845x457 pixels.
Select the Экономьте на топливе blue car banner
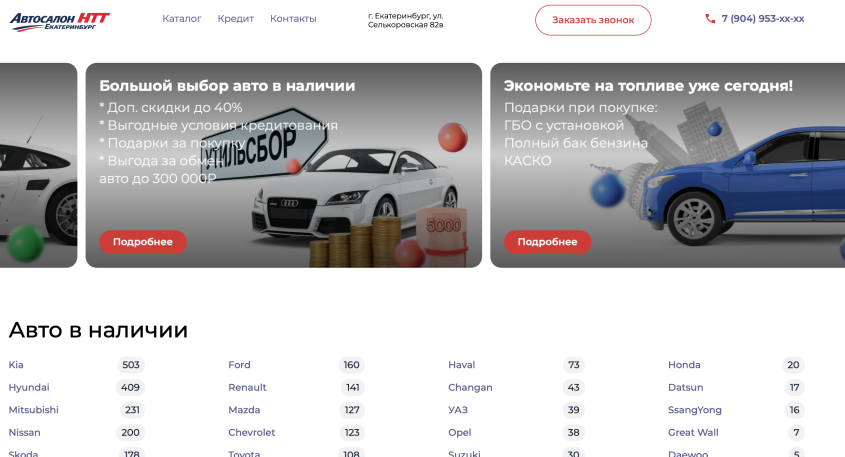tap(668, 165)
